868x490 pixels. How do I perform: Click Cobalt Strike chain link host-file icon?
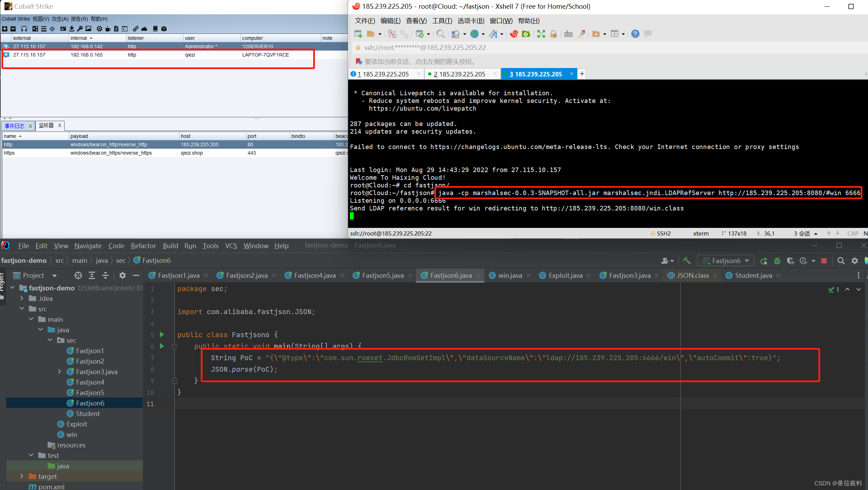pyautogui.click(x=136, y=29)
